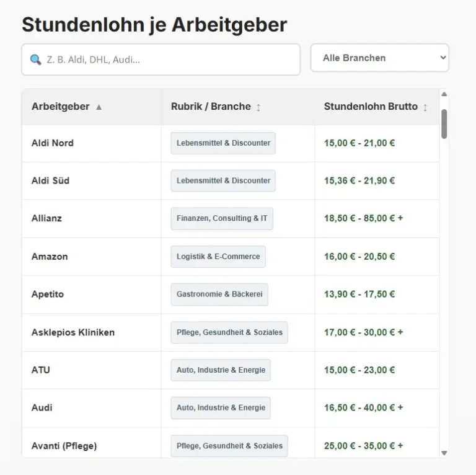
Task: Click the Logistik & E-Commerce tag
Action: [x=218, y=257]
